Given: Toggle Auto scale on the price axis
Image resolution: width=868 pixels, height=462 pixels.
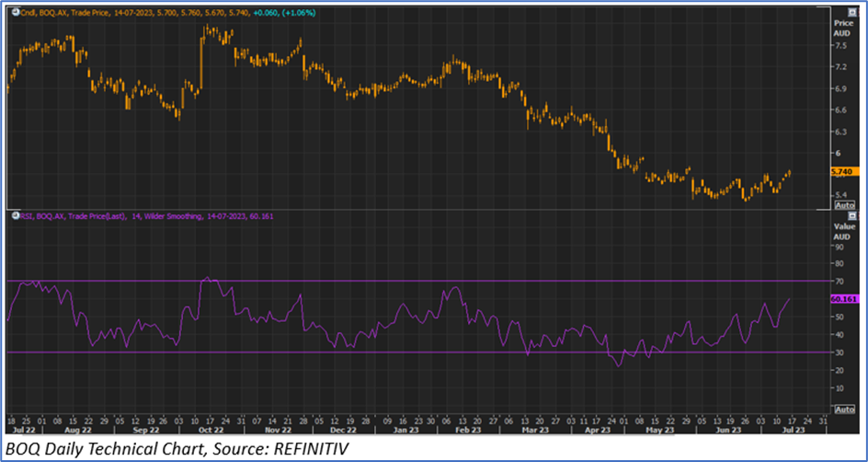Looking at the screenshot, I should (x=843, y=204).
